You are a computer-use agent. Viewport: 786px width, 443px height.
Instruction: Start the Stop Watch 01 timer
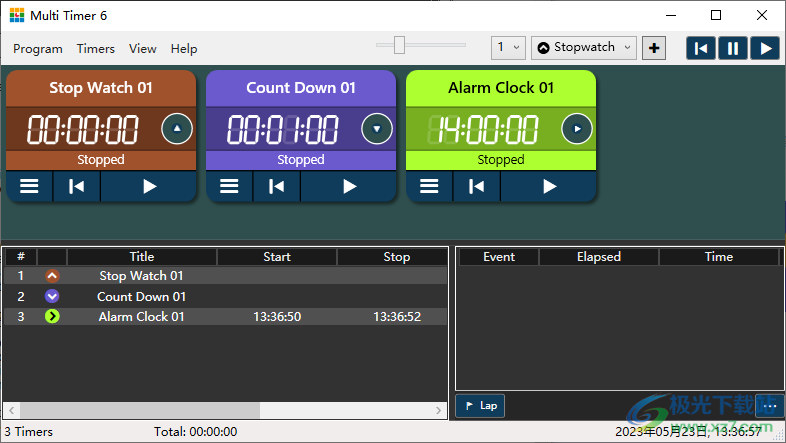[149, 186]
